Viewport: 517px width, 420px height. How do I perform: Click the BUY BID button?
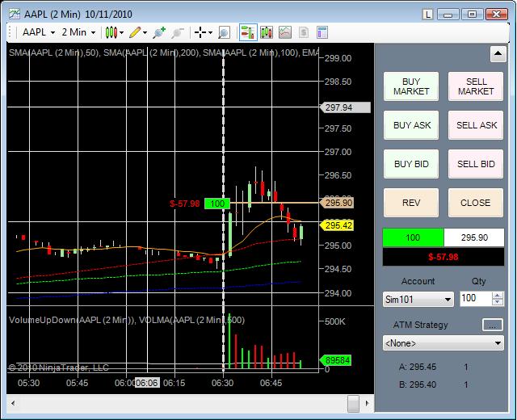tap(411, 164)
